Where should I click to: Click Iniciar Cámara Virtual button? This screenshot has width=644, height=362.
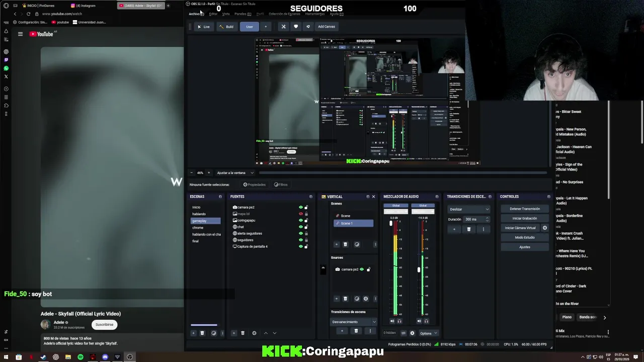click(x=520, y=228)
